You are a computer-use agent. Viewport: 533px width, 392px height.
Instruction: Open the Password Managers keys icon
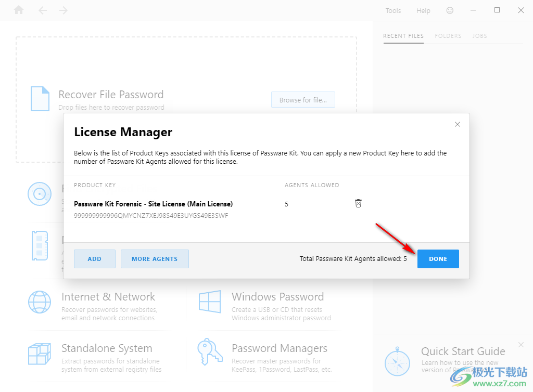point(210,351)
